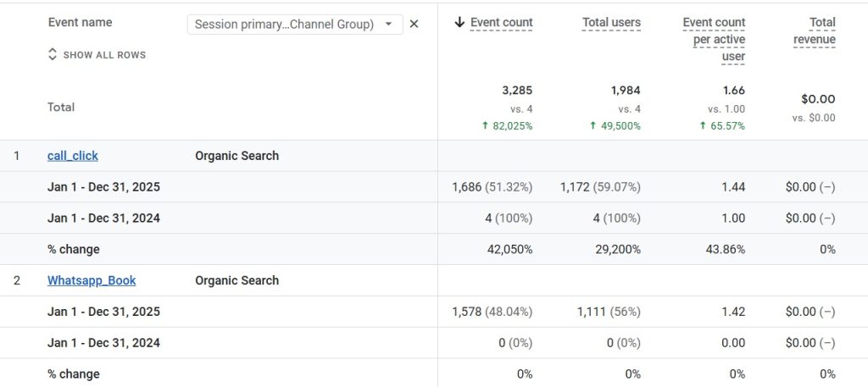This screenshot has width=868, height=387.
Task: Click the Total revenue column header
Action: [x=814, y=31]
